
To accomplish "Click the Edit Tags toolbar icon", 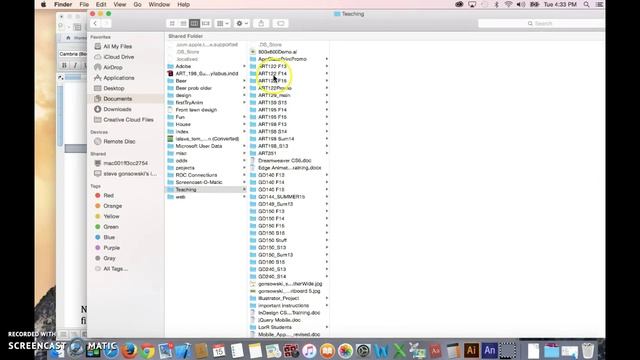I will (x=281, y=24).
